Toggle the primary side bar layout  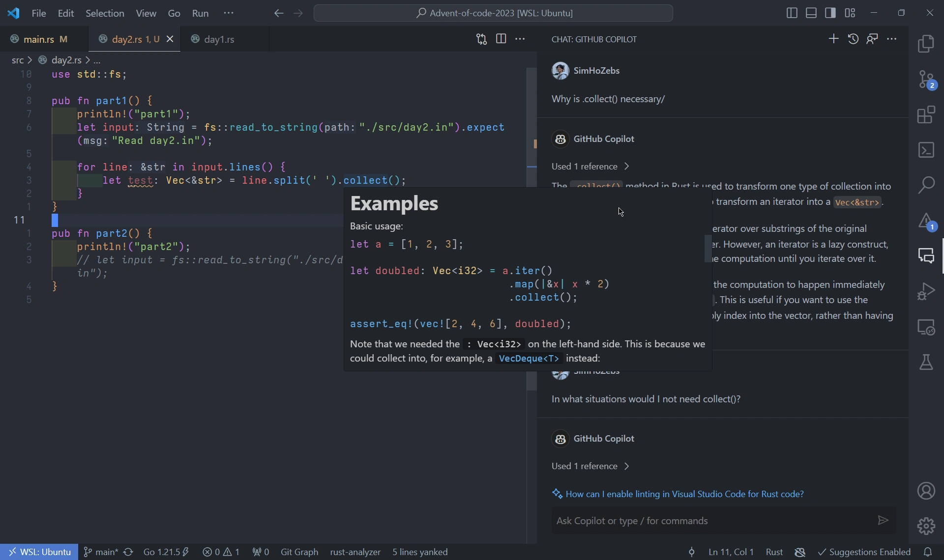tap(792, 13)
